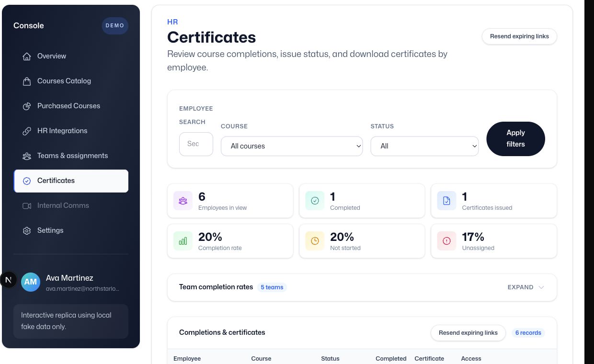
Task: Open Teams & assignments
Action: (x=71, y=156)
